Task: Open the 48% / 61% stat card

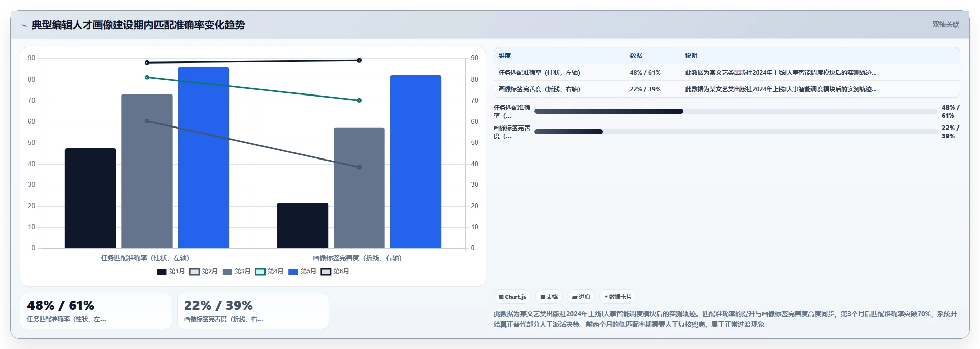Action: (96, 310)
